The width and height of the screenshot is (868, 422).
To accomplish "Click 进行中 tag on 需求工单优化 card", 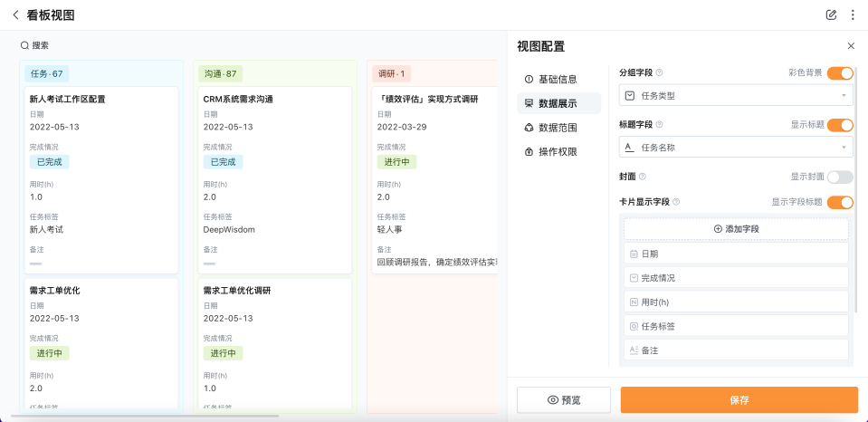I will (x=49, y=353).
